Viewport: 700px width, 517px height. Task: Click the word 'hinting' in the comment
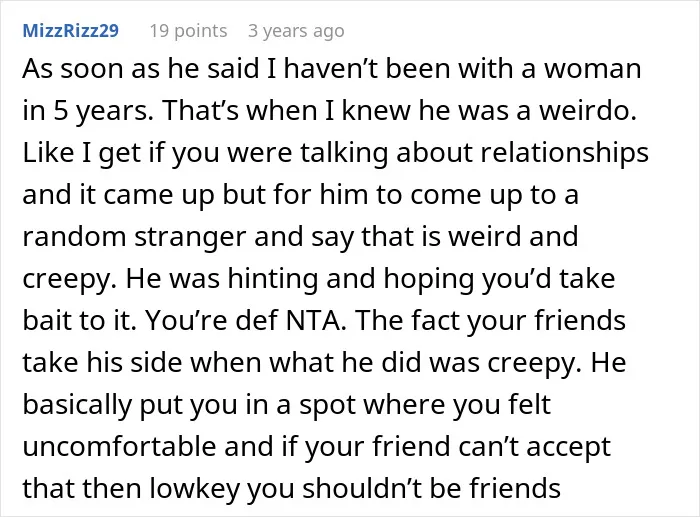[273, 279]
